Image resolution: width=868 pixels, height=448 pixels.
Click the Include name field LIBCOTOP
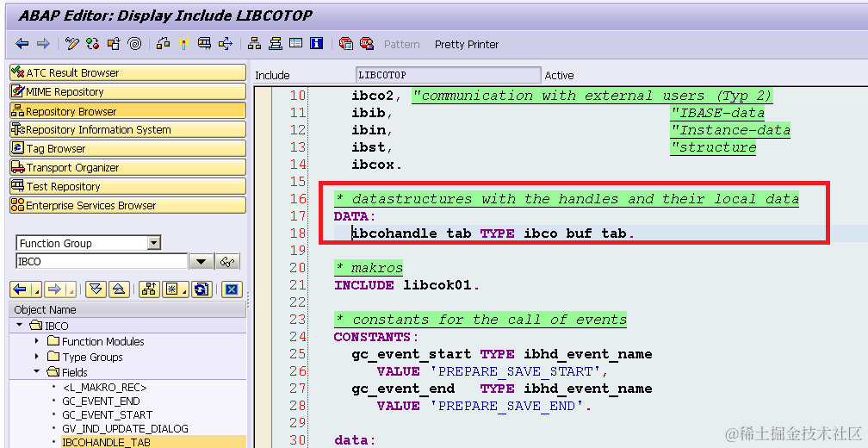click(x=449, y=75)
